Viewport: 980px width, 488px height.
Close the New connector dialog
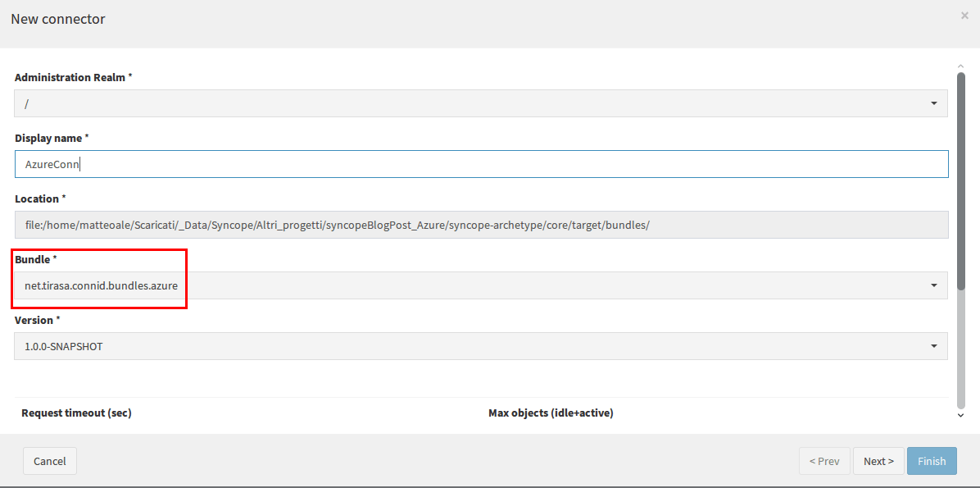964,16
